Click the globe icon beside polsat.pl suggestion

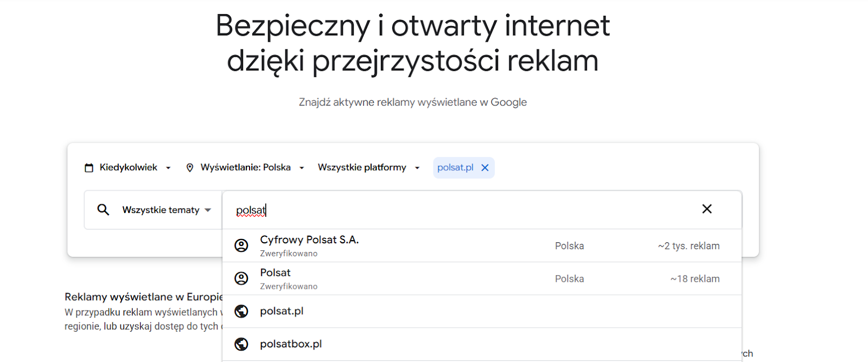pyautogui.click(x=241, y=311)
